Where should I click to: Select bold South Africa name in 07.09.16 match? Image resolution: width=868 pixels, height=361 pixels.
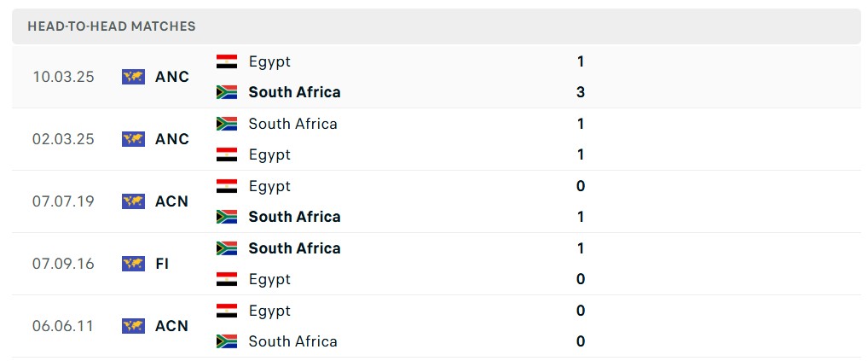click(294, 248)
